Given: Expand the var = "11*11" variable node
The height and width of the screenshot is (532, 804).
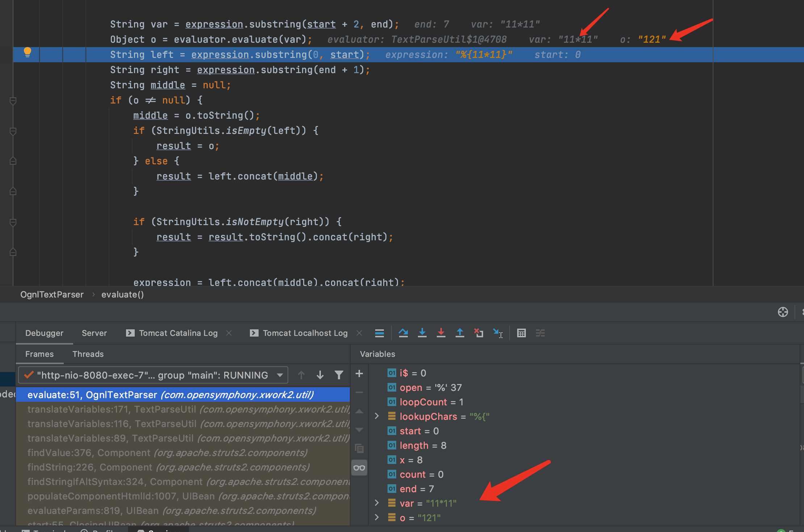Looking at the screenshot, I should (x=377, y=503).
